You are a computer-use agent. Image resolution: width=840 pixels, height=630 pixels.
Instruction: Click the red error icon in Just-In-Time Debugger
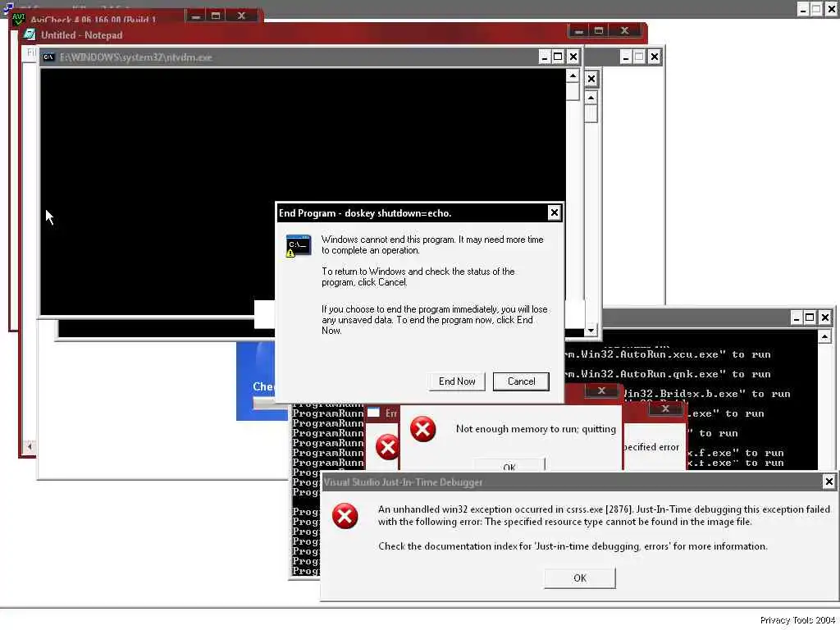(345, 517)
